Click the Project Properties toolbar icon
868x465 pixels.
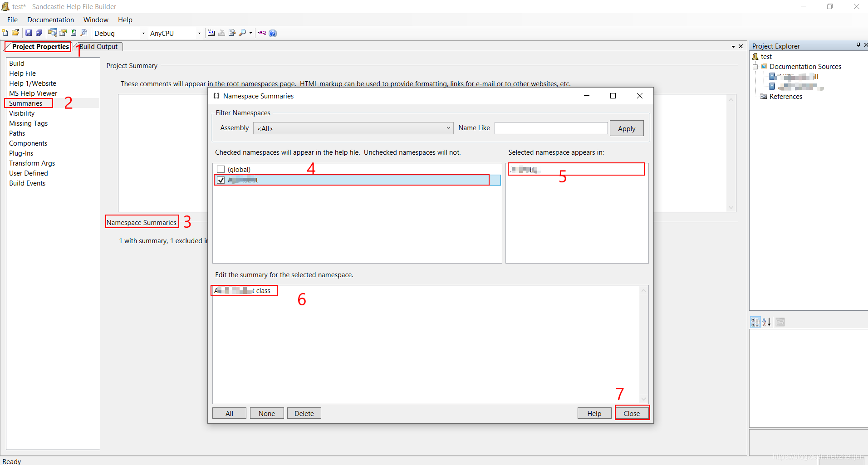coord(63,33)
